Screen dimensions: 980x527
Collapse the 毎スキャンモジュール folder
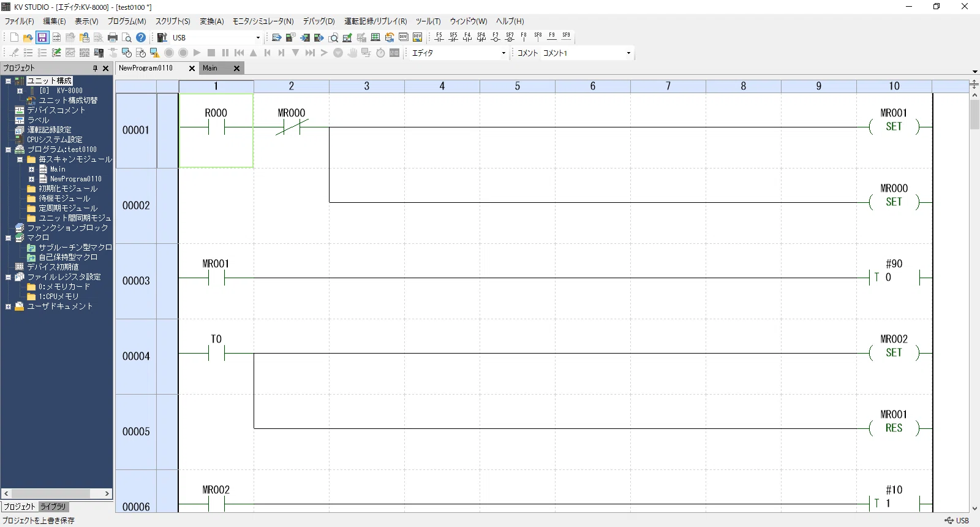pyautogui.click(x=20, y=159)
